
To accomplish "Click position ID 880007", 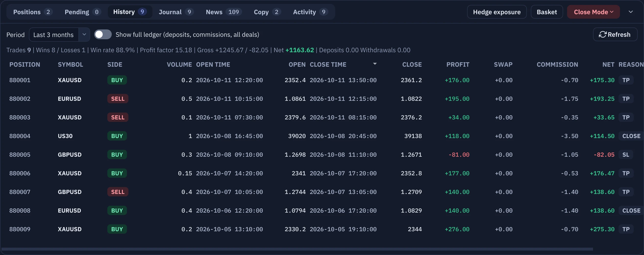I will (20, 192).
